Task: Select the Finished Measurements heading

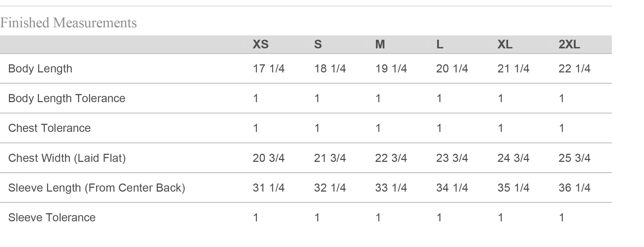Action: pos(68,23)
